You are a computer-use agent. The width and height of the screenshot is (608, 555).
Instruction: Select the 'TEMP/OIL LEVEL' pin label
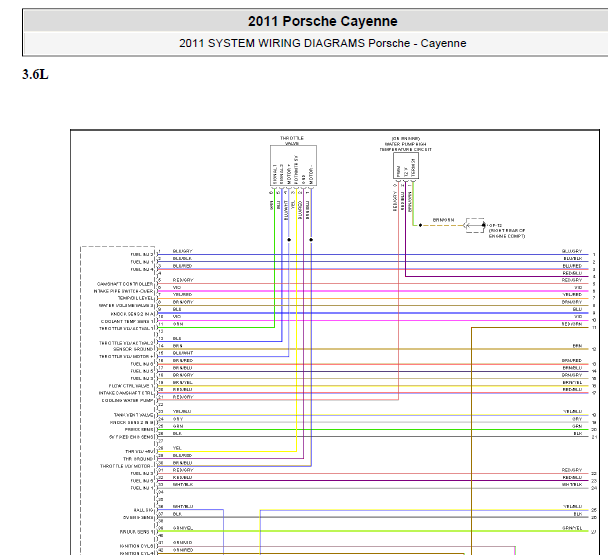(x=136, y=298)
